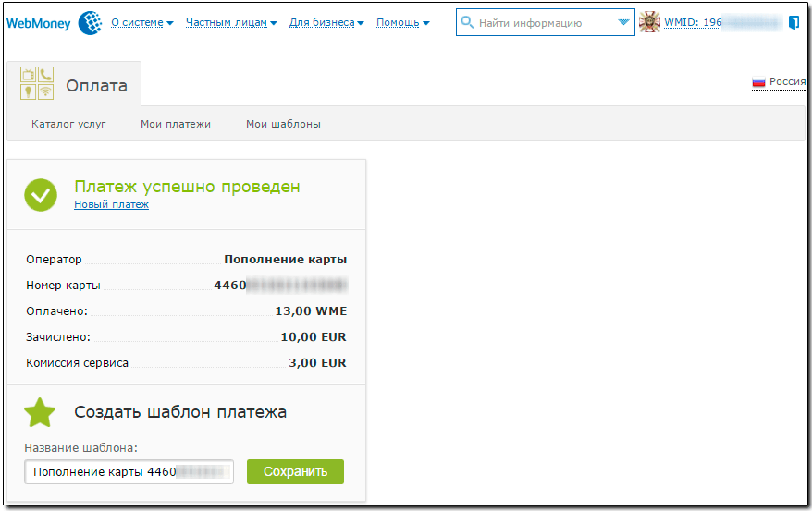This screenshot has height=511, width=812.
Task: Expand the search field dropdown arrow
Action: point(623,23)
